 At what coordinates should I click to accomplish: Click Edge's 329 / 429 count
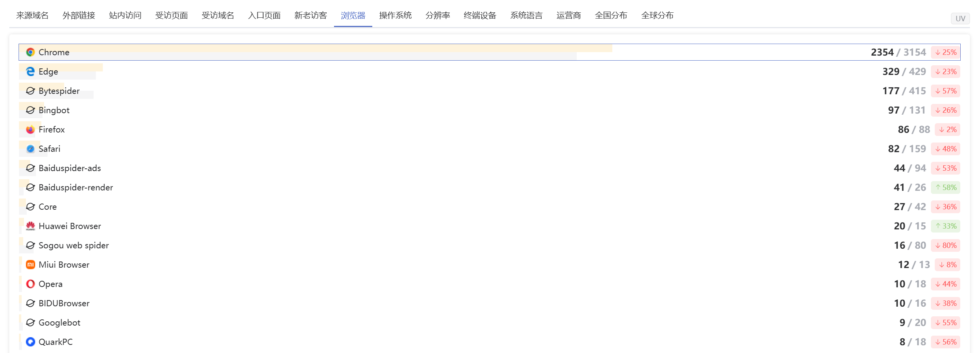click(904, 71)
